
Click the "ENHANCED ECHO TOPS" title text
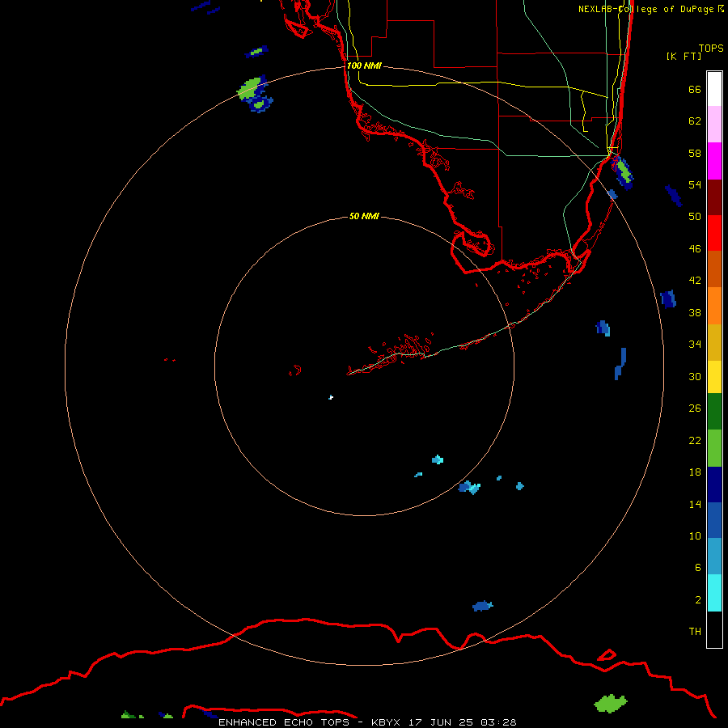(x=283, y=722)
